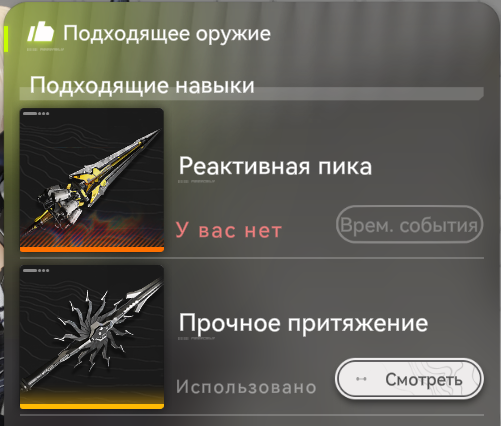Screen dimensions: 501x426
Task: Click the Врем. события button
Action: (409, 225)
